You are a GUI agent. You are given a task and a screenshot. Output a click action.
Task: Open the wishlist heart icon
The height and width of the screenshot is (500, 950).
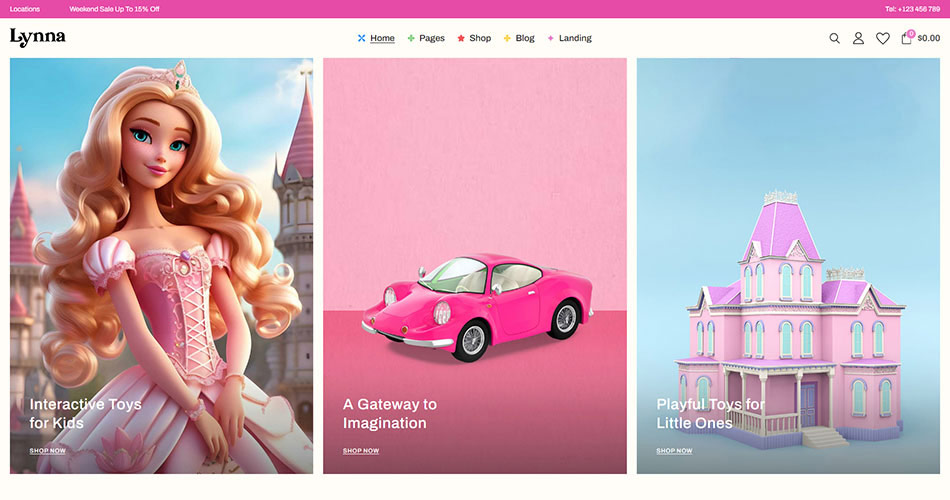883,38
